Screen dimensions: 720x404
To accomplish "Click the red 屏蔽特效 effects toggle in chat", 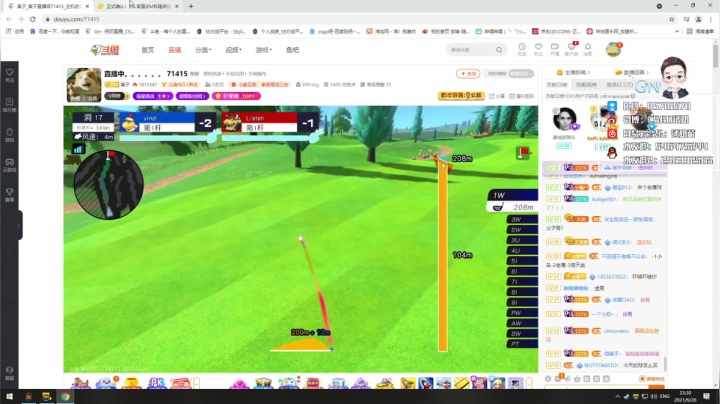I will point(652,379).
